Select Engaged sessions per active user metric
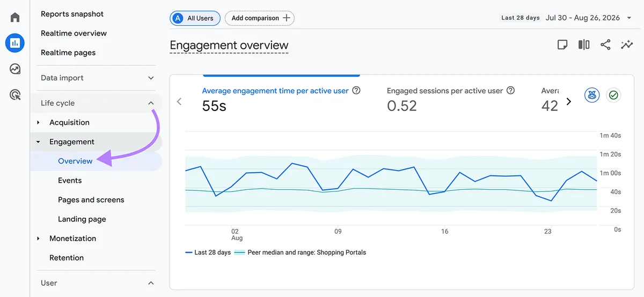Viewport: 644px width, 297px height. point(445,91)
